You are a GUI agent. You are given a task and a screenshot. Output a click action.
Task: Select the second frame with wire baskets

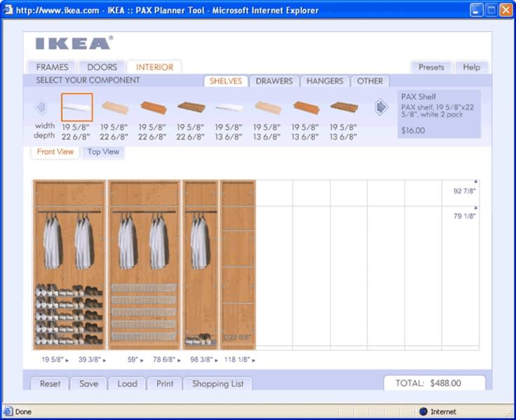[x=144, y=264]
